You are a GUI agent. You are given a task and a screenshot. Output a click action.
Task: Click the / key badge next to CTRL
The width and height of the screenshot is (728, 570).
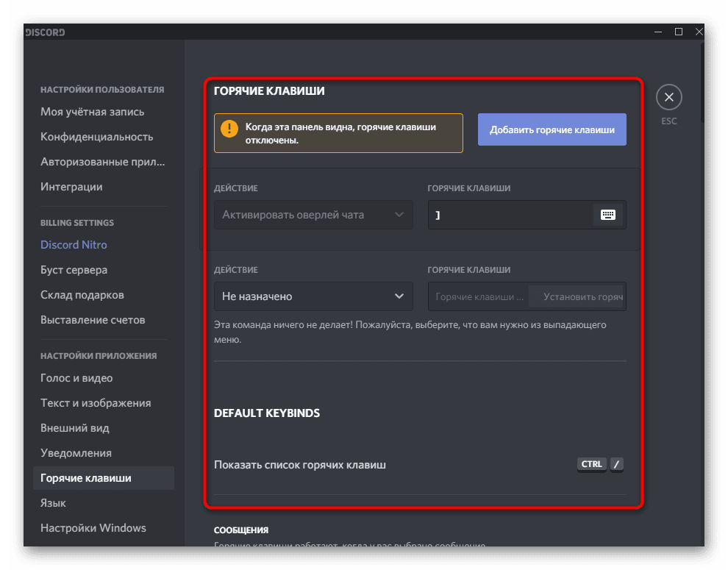(616, 464)
